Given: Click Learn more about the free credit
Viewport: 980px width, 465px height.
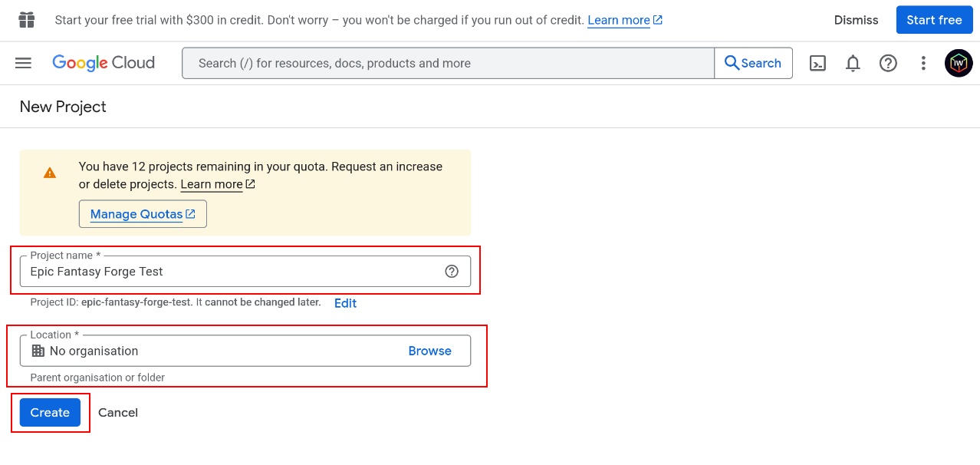Looking at the screenshot, I should click(619, 19).
